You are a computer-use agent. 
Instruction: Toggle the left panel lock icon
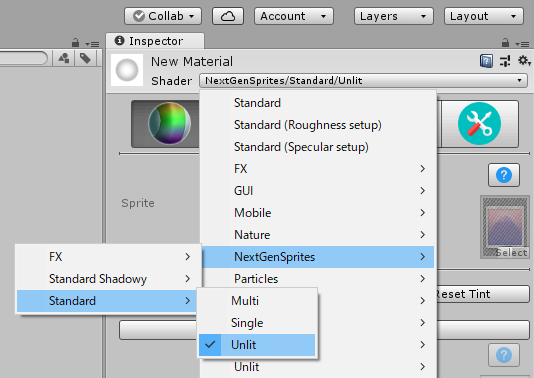coord(75,43)
